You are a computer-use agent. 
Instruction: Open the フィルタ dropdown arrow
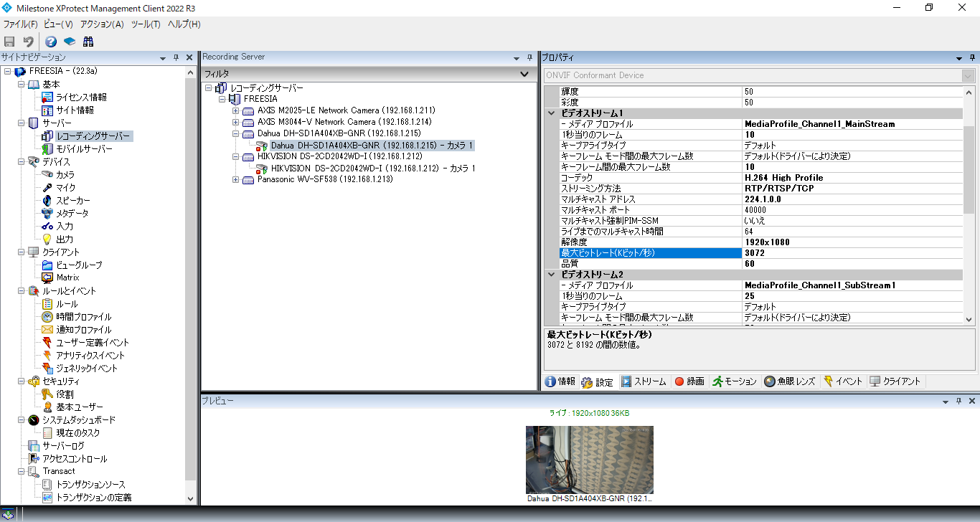(524, 74)
